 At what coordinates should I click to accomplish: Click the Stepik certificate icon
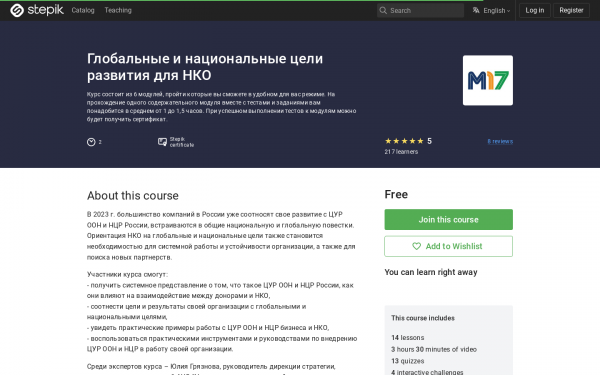(x=162, y=142)
